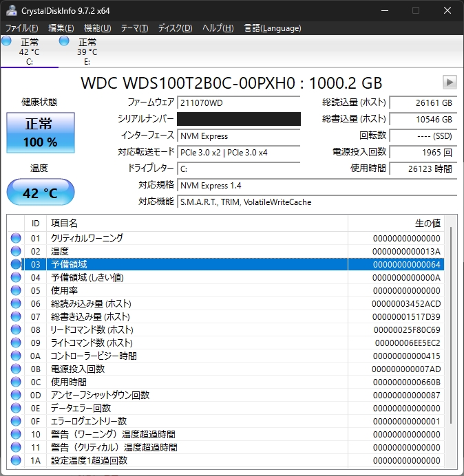Click the 項目名 column header
Viewport: 464px width, 476px height.
[197, 224]
